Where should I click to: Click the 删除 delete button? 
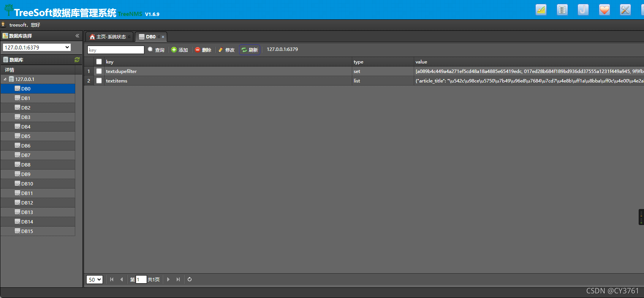(x=203, y=50)
